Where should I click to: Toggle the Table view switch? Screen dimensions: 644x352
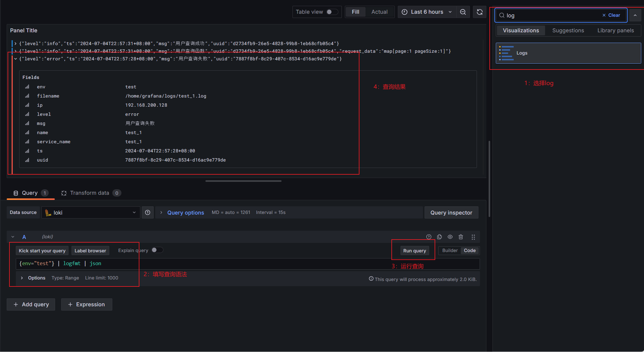point(332,12)
